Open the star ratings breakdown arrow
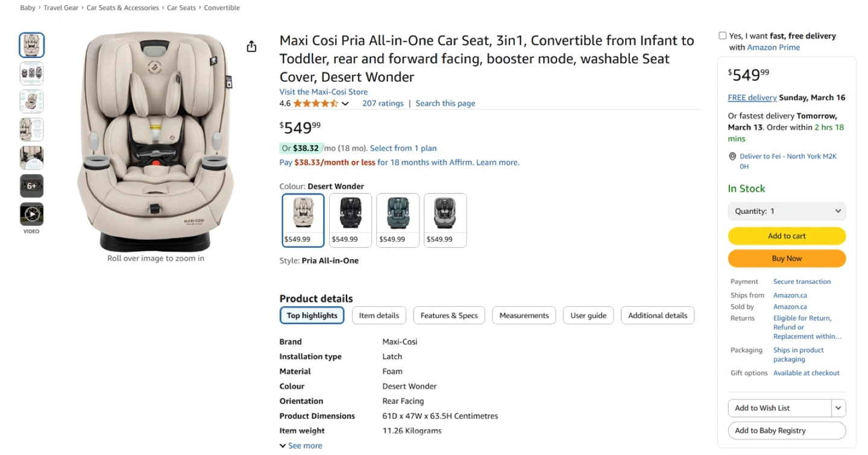Image resolution: width=868 pixels, height=455 pixels. [x=345, y=104]
